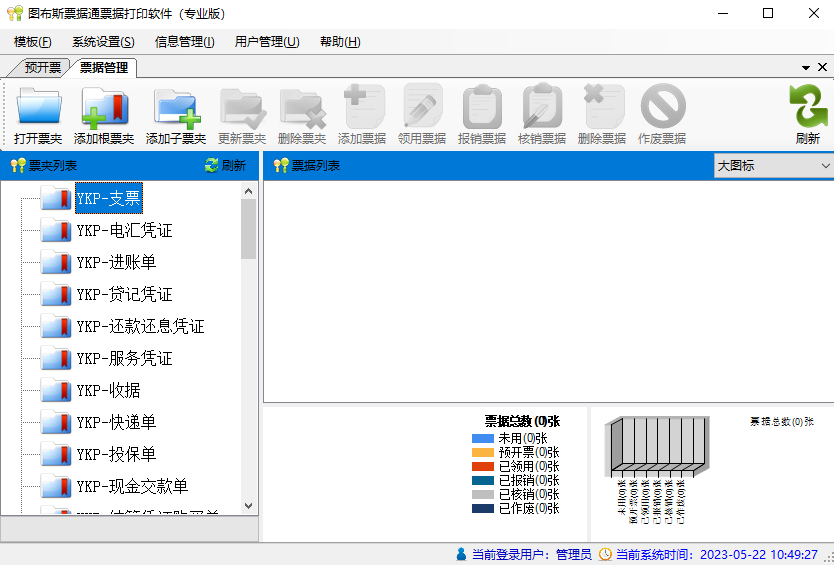Viewport: 834px width, 565px height.
Task: Open the 用户管理(U) menu
Action: (267, 42)
